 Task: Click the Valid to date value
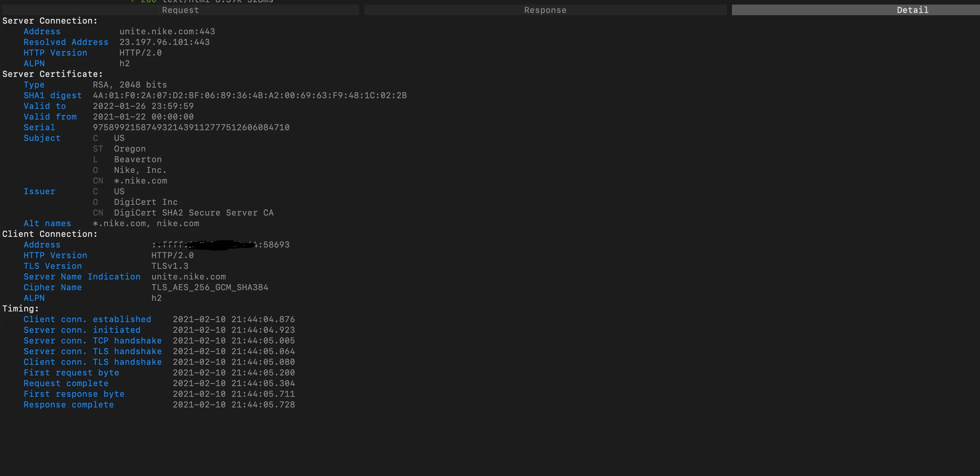coord(143,106)
